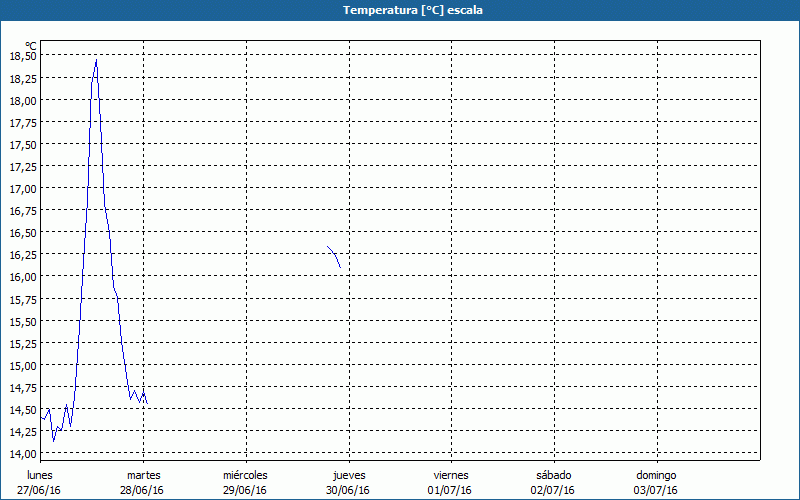Click the 14,50 y-axis tick label
Viewport: 800px width, 500px height.
click(x=23, y=409)
